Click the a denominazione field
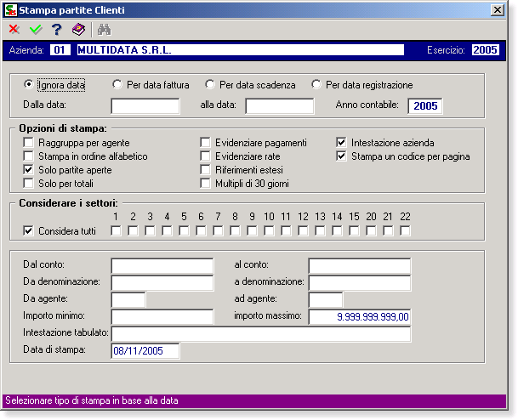The width and height of the screenshot is (518, 420). point(360,283)
